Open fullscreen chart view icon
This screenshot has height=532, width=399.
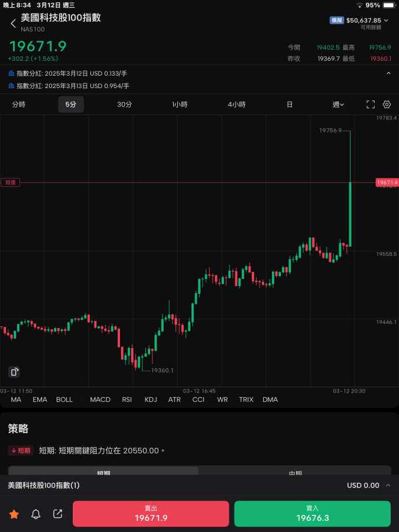pyautogui.click(x=371, y=105)
